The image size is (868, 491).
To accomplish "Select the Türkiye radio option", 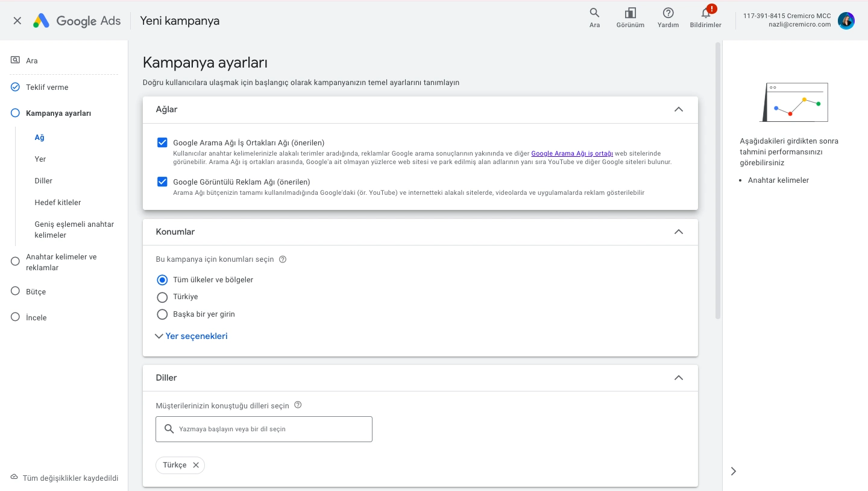I will coord(162,297).
